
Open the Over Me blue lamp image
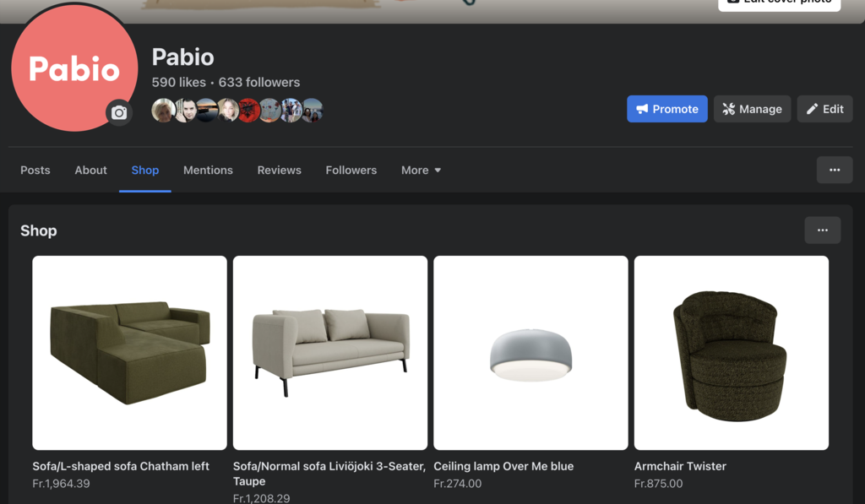(530, 353)
